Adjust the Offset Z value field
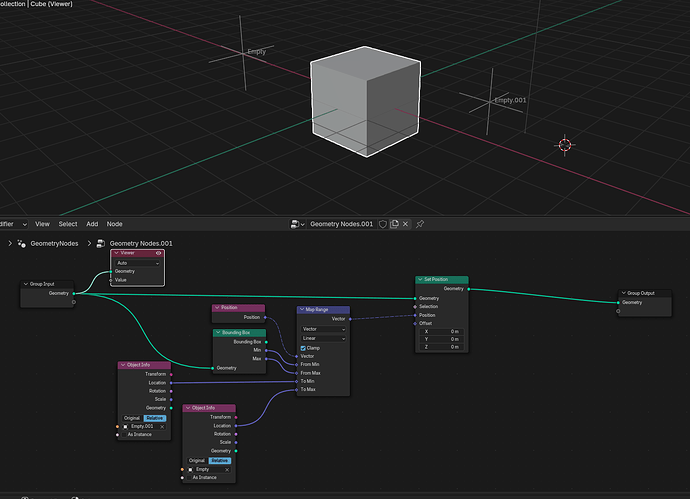Screen dimensions: 690x499 click(x=441, y=347)
